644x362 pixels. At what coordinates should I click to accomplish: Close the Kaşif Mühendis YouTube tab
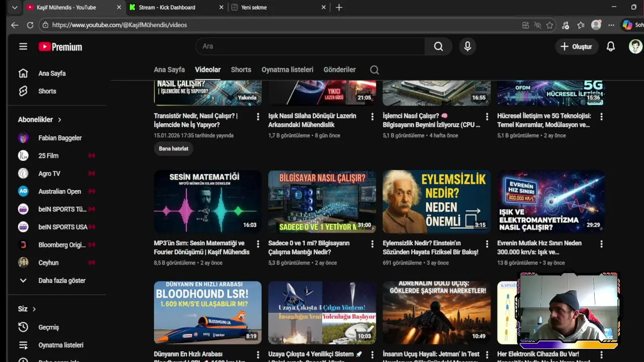pos(119,8)
